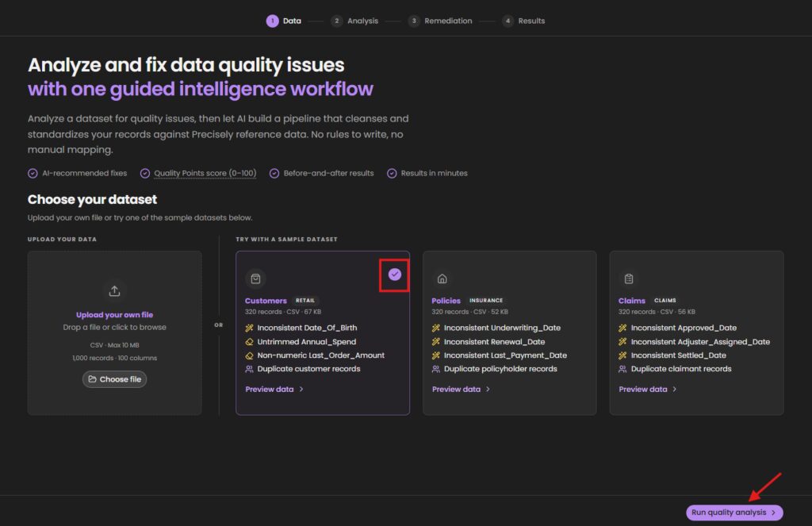812x526 pixels.
Task: Click '1,000 records · 100 columns' text
Action: click(114, 358)
